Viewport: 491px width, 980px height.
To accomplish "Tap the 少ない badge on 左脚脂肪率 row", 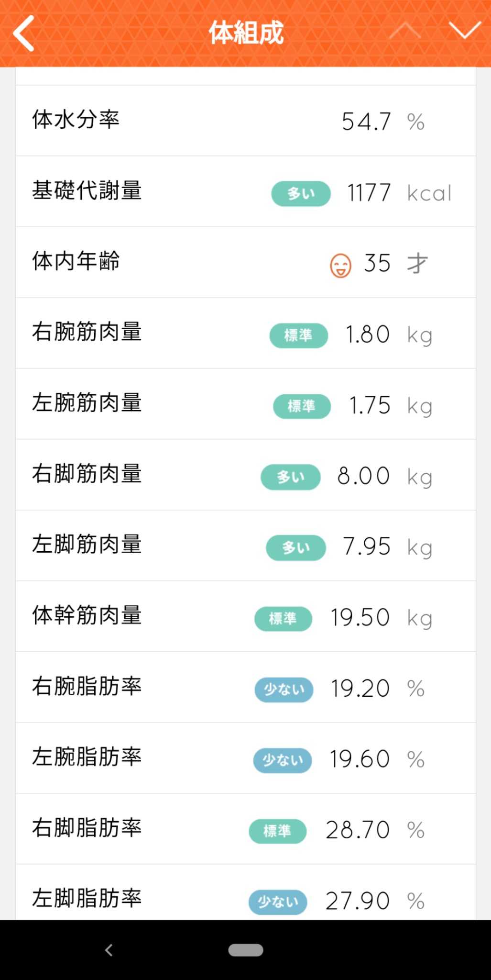I will tap(278, 902).
